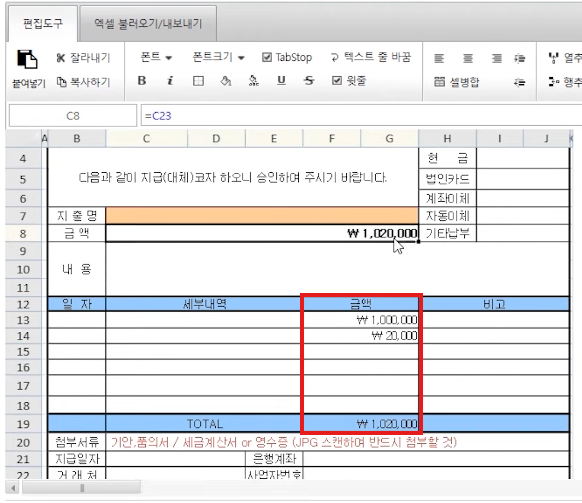582x503 pixels.
Task: Click the paste (붙여넣기) icon
Action: click(x=27, y=59)
